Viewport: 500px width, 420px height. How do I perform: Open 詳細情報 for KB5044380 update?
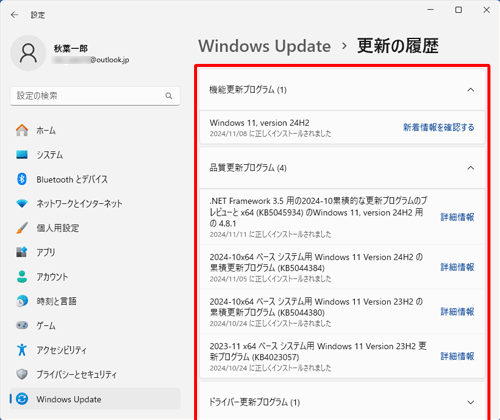coord(457,312)
